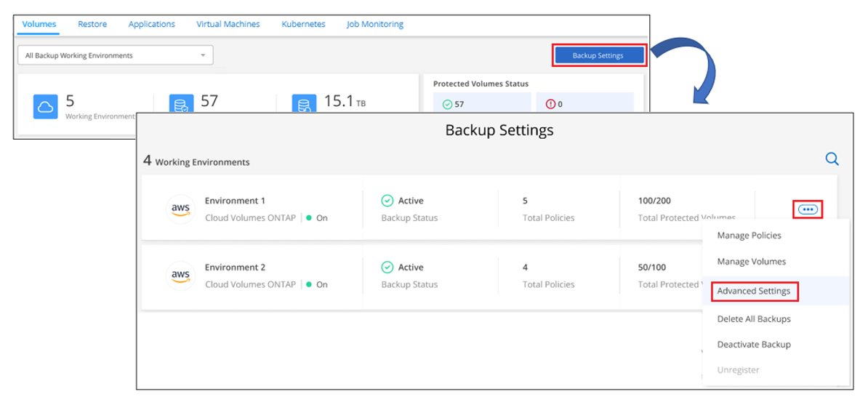This screenshot has width=868, height=402.
Task: Click the Active check icon for Environment 1
Action: coord(387,201)
